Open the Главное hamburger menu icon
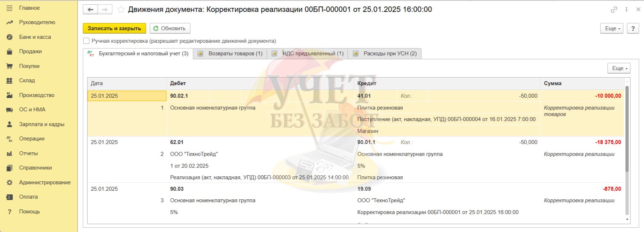This screenshot has width=644, height=232. pyautogui.click(x=10, y=8)
